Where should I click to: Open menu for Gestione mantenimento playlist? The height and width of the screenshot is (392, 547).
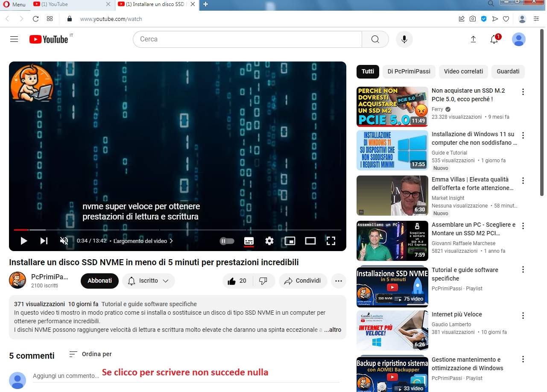point(523,359)
